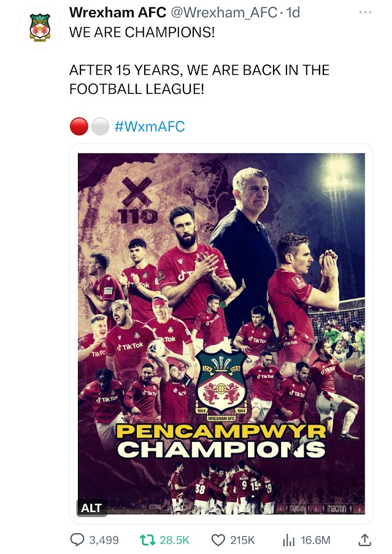Click the 215K likes count
The width and height of the screenshot is (392, 554).
[x=242, y=540]
